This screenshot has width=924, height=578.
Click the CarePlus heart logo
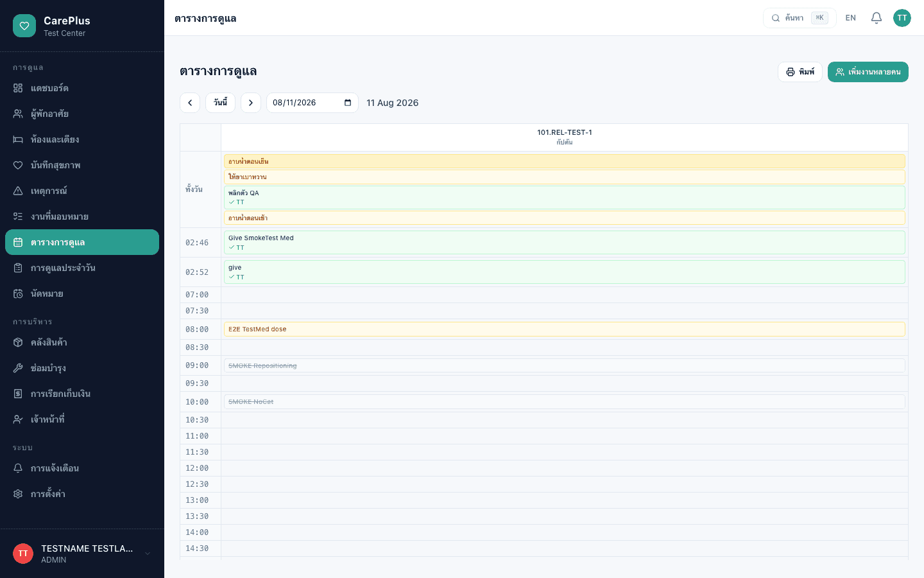pyautogui.click(x=24, y=26)
